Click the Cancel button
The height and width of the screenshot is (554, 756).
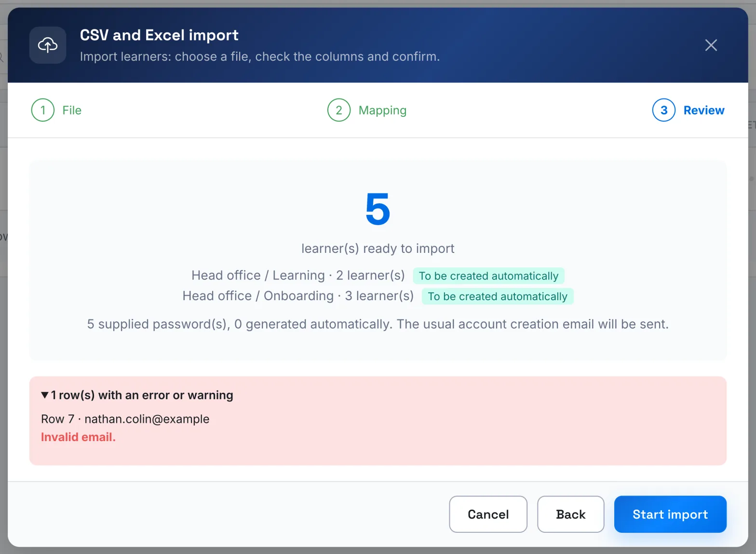click(x=488, y=514)
